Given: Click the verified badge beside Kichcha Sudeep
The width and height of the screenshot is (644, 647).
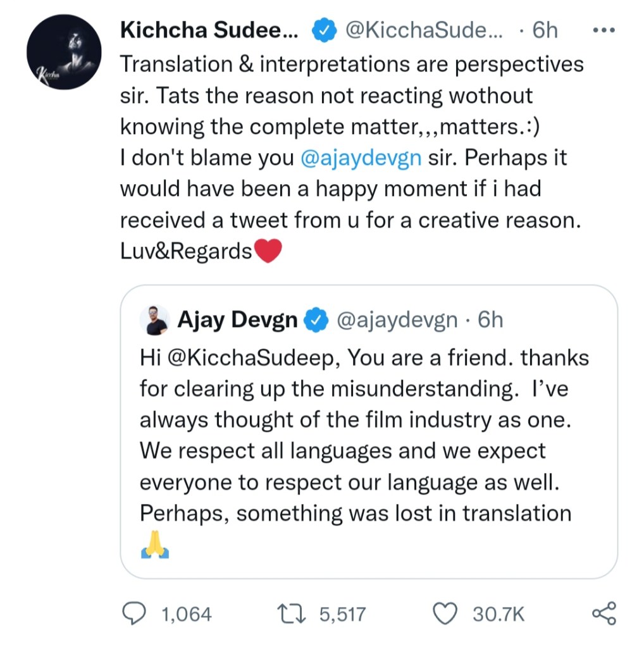Looking at the screenshot, I should (324, 30).
